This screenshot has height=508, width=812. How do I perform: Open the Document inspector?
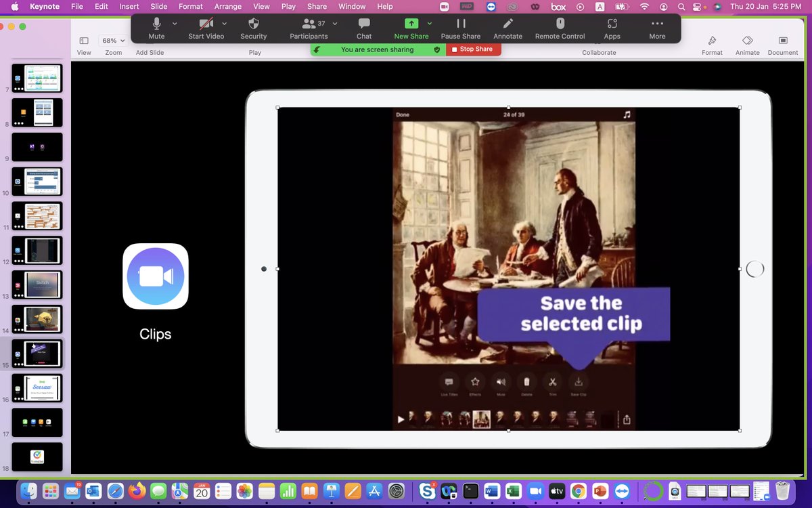pyautogui.click(x=783, y=45)
